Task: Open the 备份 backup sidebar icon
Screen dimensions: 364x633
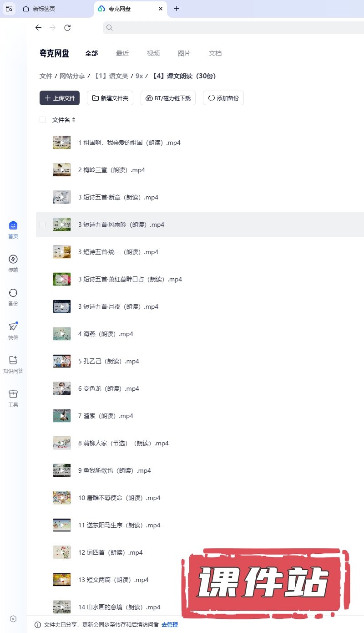Action: click(13, 297)
